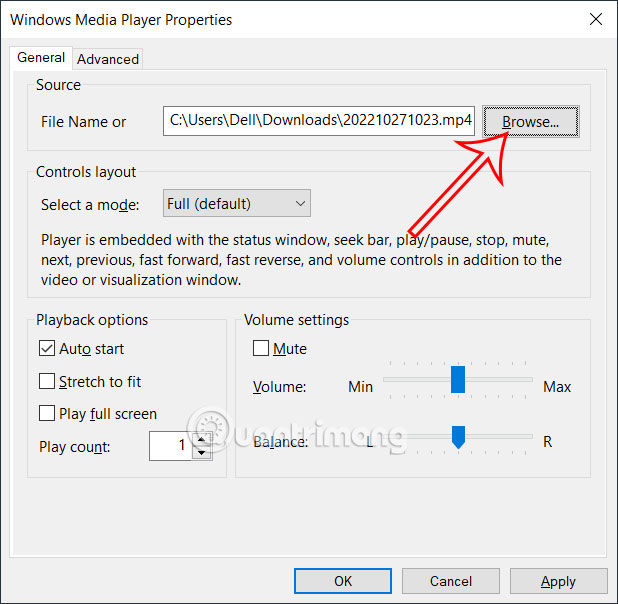The image size is (618, 604).
Task: Switch to the Advanced tab
Action: (108, 59)
